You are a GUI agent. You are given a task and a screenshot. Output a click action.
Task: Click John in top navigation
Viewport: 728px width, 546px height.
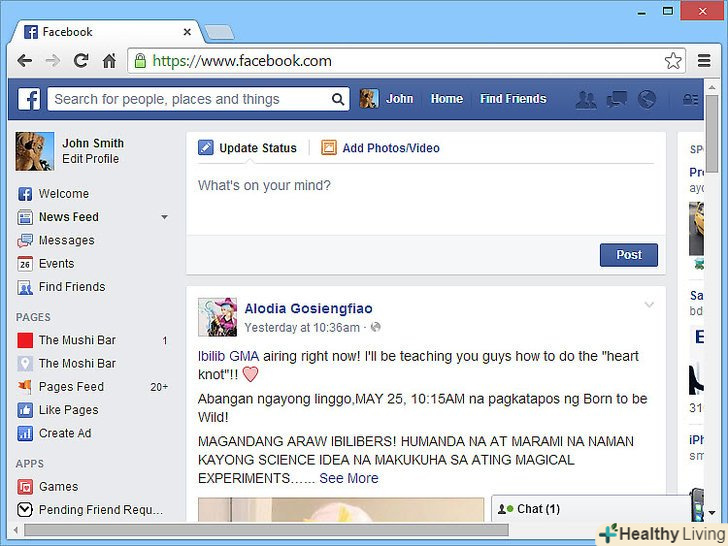(399, 99)
